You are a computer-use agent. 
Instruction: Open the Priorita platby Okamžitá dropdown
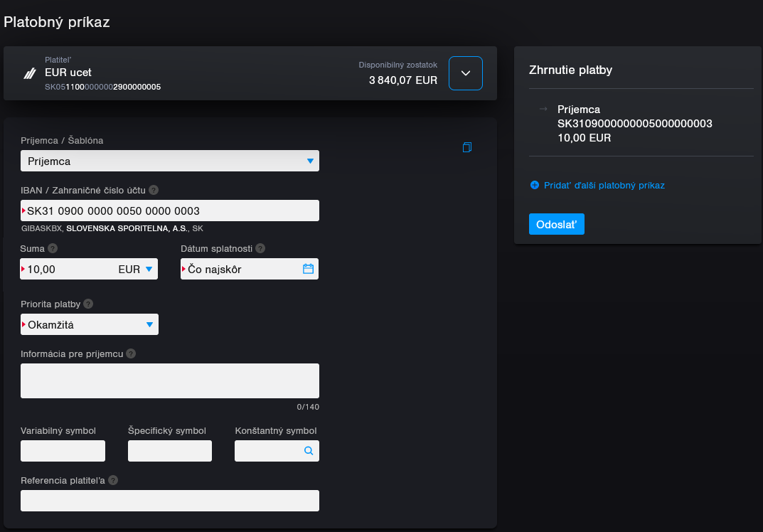tap(90, 325)
